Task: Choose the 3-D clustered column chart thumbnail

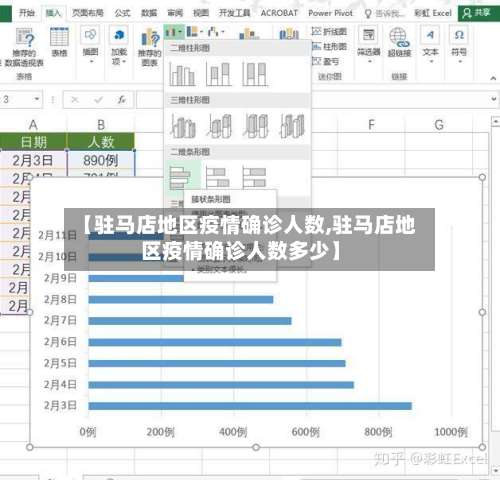Action: [183, 126]
